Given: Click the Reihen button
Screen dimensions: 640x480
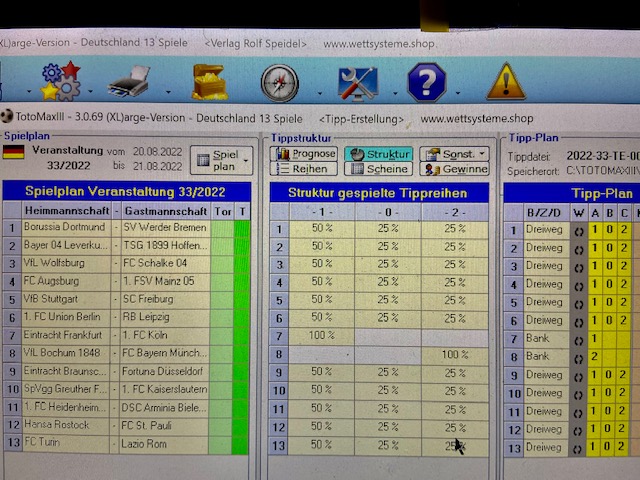Looking at the screenshot, I should 304,169.
